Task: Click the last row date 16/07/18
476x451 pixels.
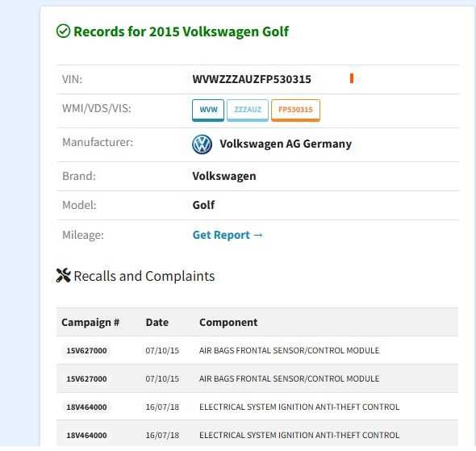Action: tap(162, 435)
